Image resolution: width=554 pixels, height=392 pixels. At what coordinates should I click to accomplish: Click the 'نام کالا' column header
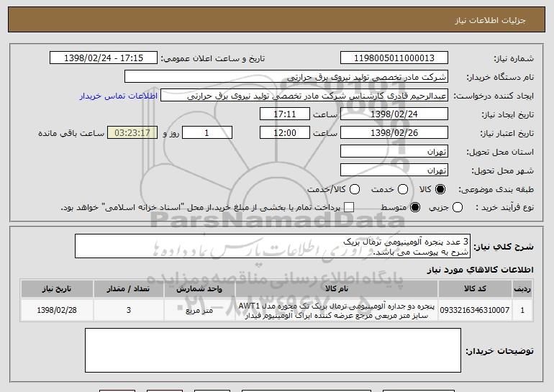click(x=337, y=289)
